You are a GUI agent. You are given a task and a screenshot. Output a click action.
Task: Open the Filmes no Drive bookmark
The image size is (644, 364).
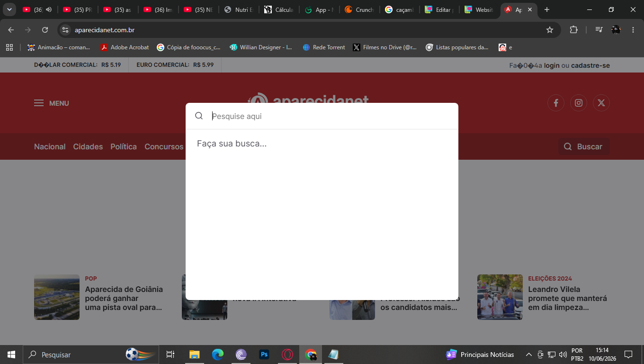(x=385, y=47)
